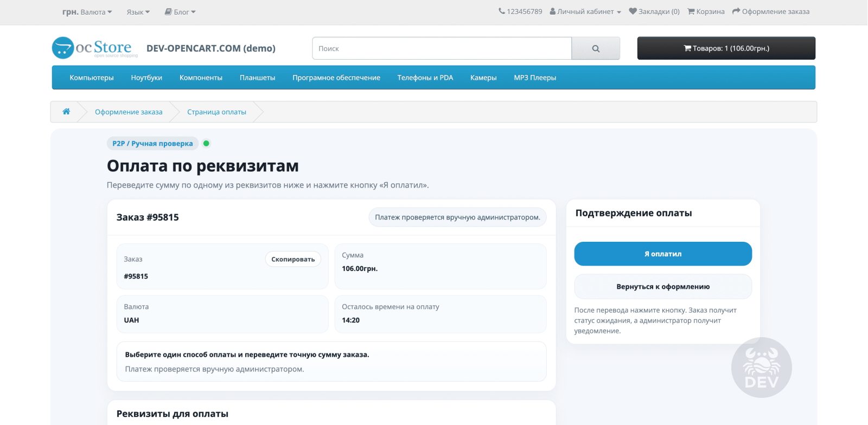Expand the Блог dropdown
Image resolution: width=868 pixels, height=425 pixels.
(x=180, y=12)
